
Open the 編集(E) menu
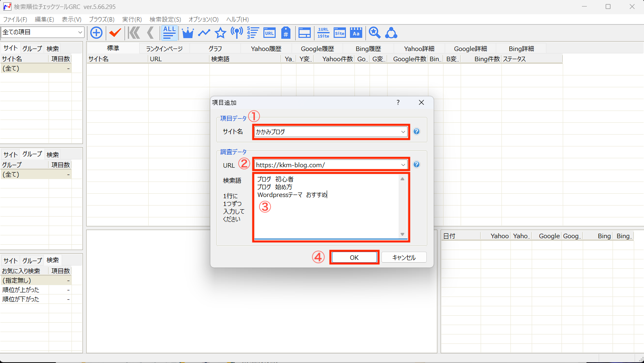click(x=44, y=19)
